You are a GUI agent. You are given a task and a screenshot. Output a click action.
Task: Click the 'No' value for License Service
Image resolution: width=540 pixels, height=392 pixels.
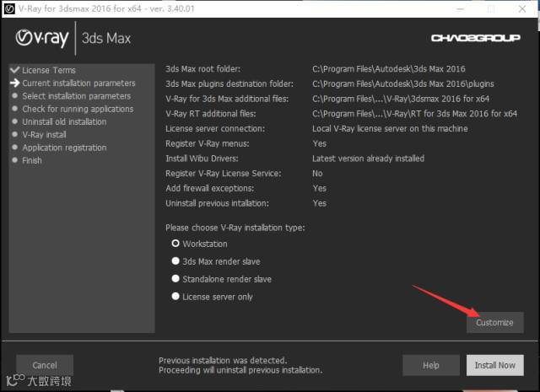click(x=317, y=173)
